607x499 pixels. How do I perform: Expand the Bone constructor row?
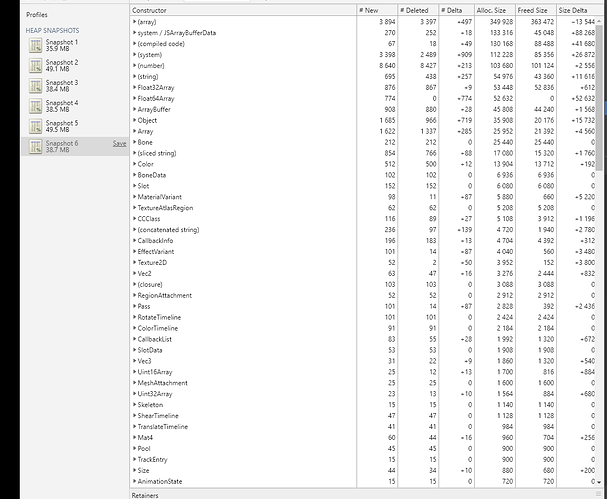coord(134,142)
